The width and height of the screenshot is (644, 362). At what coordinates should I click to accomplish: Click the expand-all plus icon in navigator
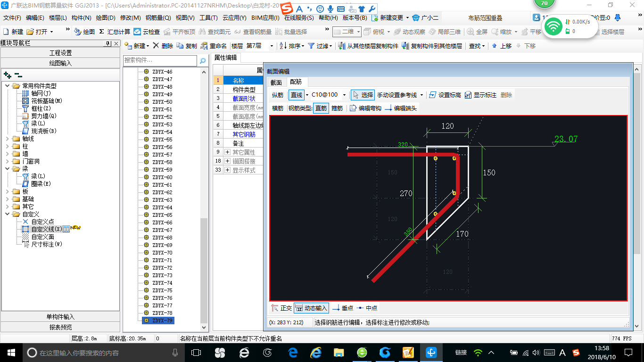click(x=8, y=74)
